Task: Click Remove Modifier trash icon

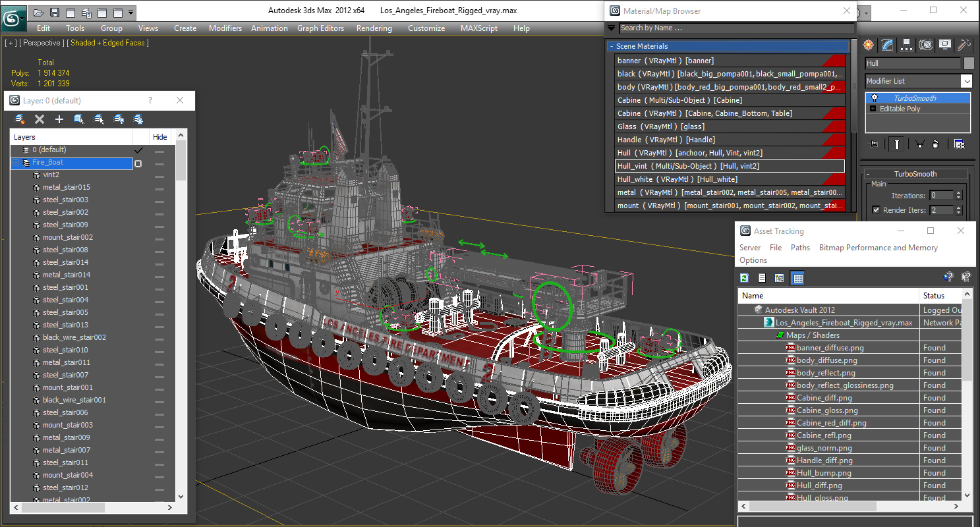Action: click(x=935, y=144)
